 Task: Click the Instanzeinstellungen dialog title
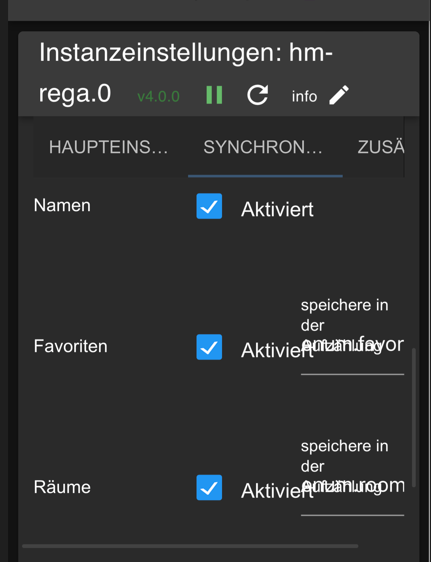186,73
